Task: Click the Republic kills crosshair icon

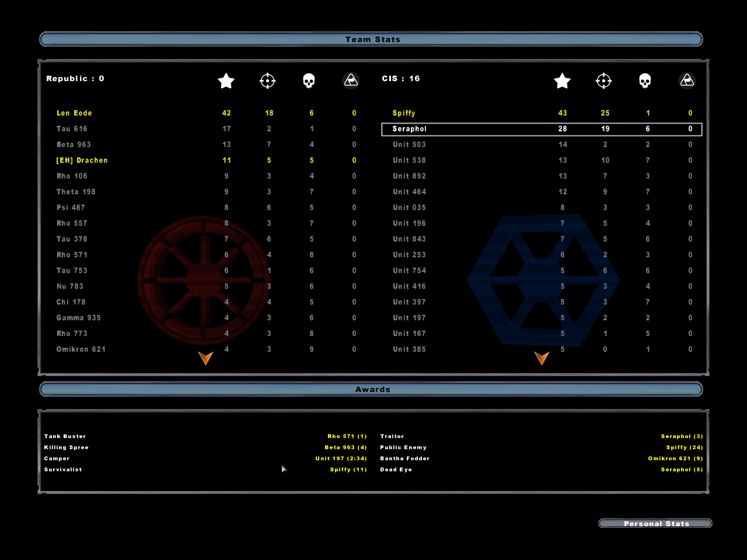Action: coord(267,80)
